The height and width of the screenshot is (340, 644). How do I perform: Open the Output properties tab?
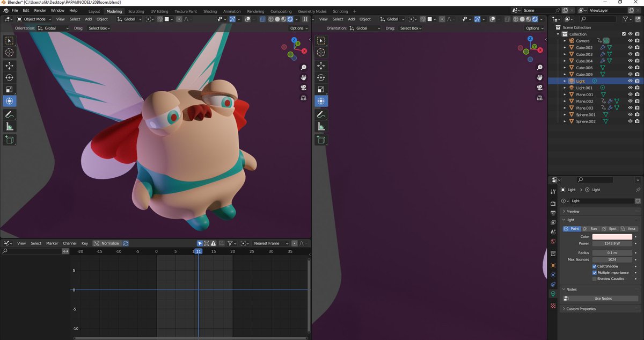click(x=553, y=213)
